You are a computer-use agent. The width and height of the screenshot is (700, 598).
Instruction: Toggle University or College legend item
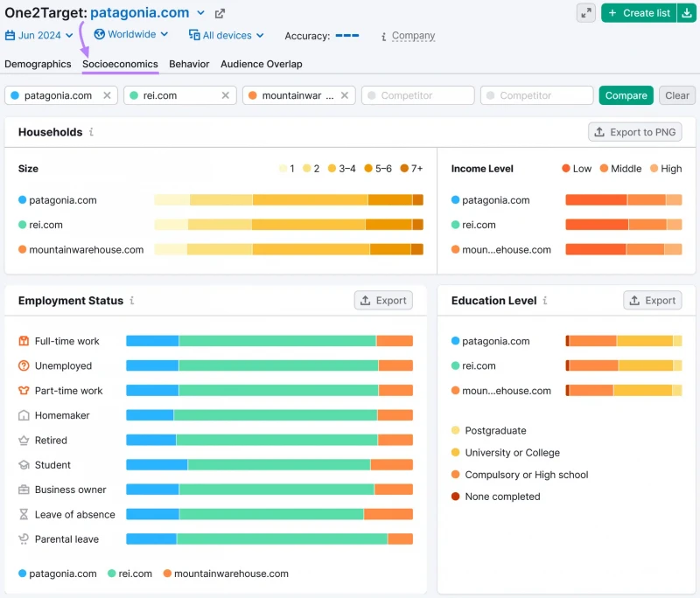click(506, 453)
